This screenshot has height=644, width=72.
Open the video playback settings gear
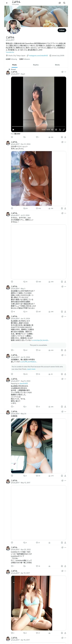tap(56, 130)
